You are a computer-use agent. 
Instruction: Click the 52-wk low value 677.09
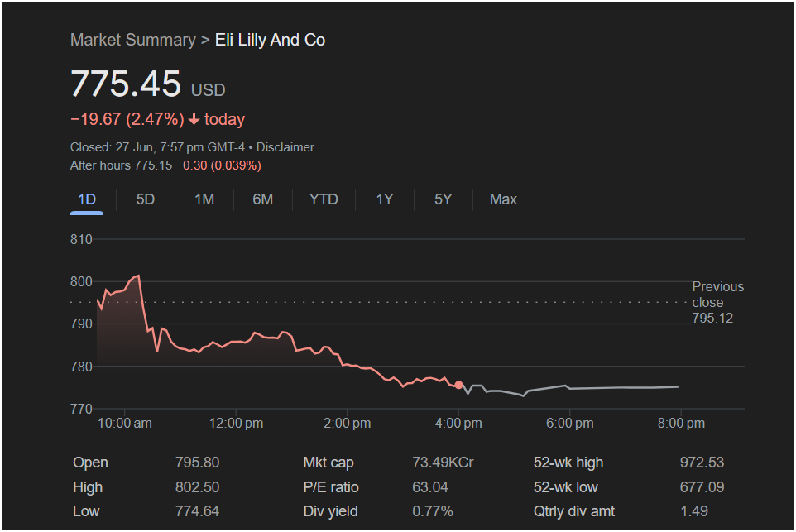point(702,487)
